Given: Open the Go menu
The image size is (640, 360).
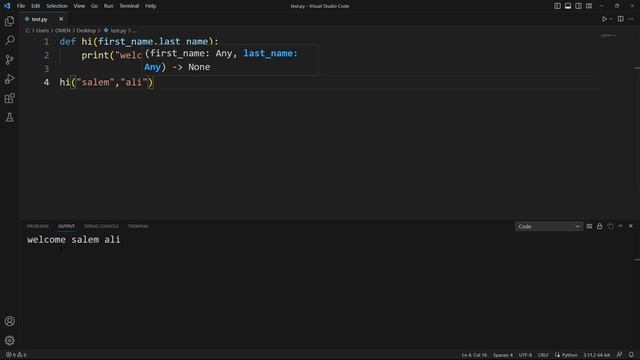Looking at the screenshot, I should click(x=94, y=6).
